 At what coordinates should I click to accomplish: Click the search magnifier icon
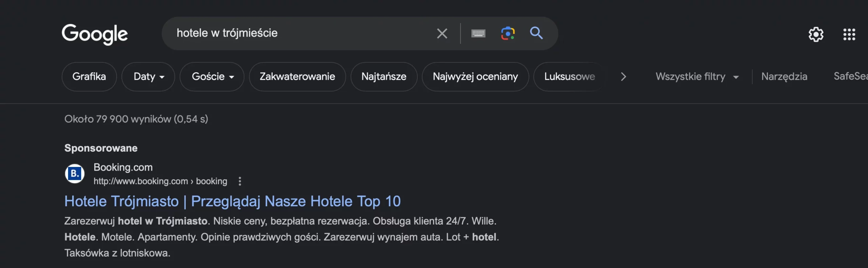pyautogui.click(x=536, y=33)
